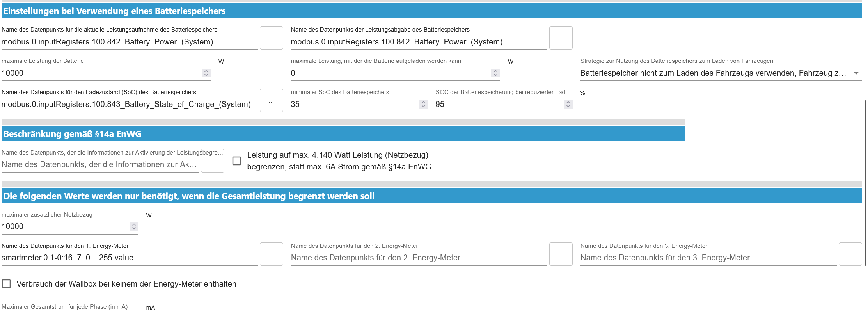Image resolution: width=868 pixels, height=315 pixels.
Task: Click the §14a activation datapoint name field
Action: pyautogui.click(x=100, y=164)
